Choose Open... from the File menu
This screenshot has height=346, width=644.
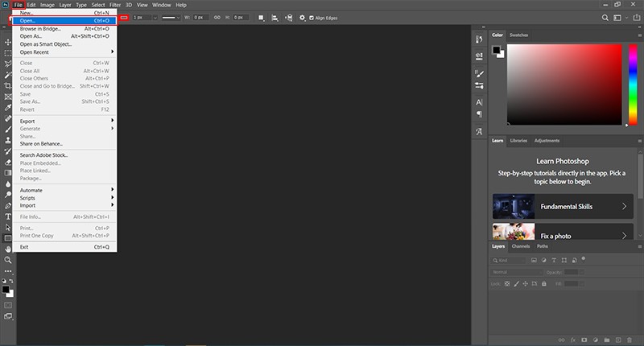65,21
